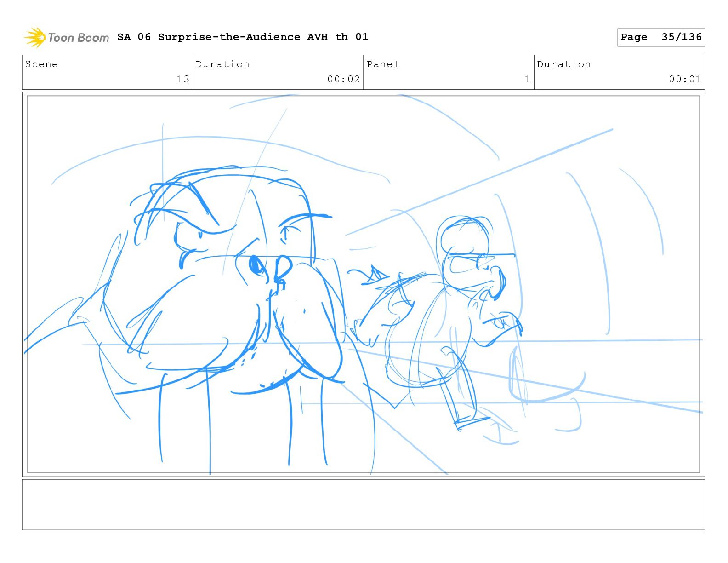Click the empty notes box below the sketch

[364, 505]
